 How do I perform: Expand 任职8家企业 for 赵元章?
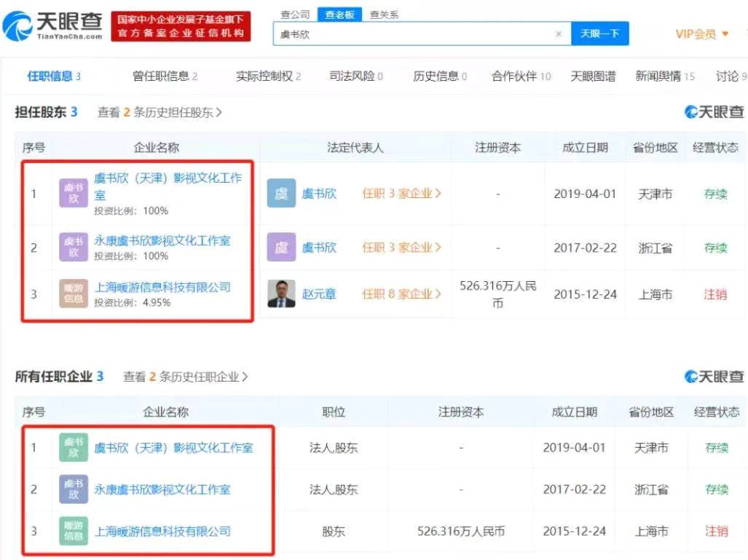click(x=401, y=294)
